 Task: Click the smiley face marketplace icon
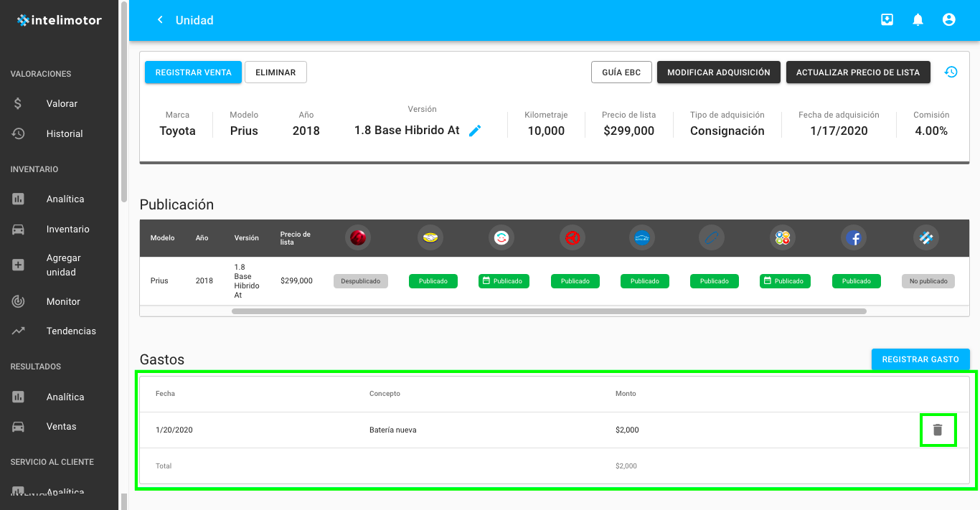tap(501, 237)
